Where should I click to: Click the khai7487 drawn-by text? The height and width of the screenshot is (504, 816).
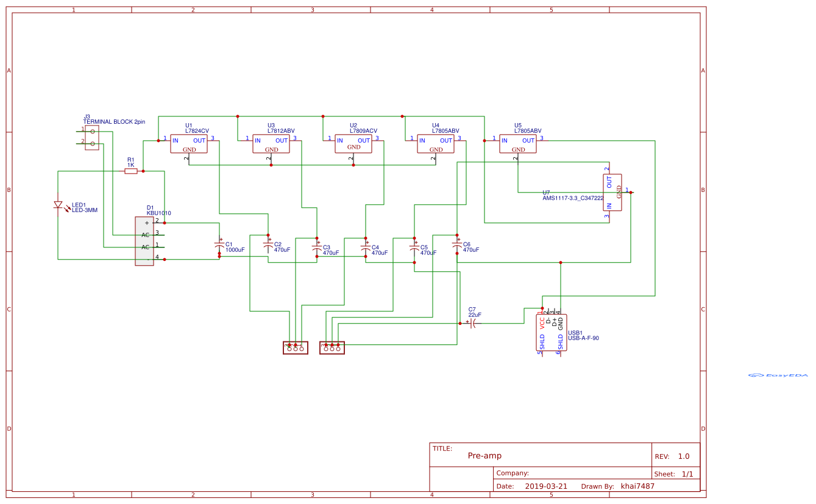pyautogui.click(x=636, y=486)
